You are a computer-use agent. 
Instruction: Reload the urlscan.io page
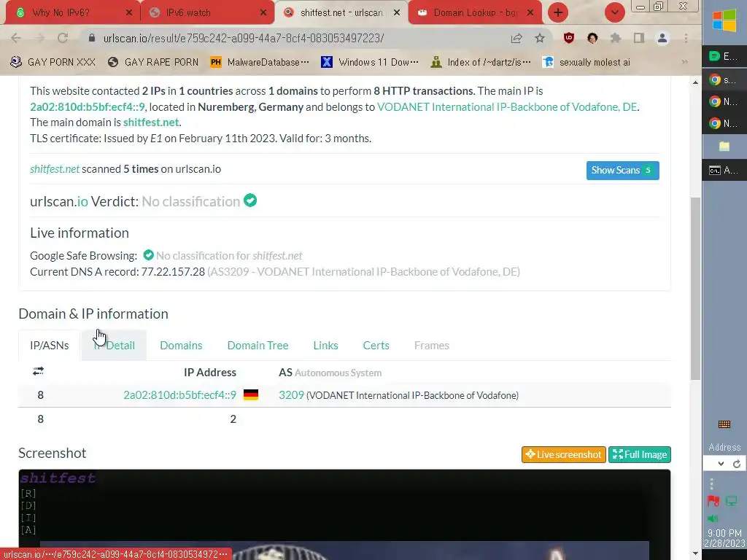coord(63,38)
